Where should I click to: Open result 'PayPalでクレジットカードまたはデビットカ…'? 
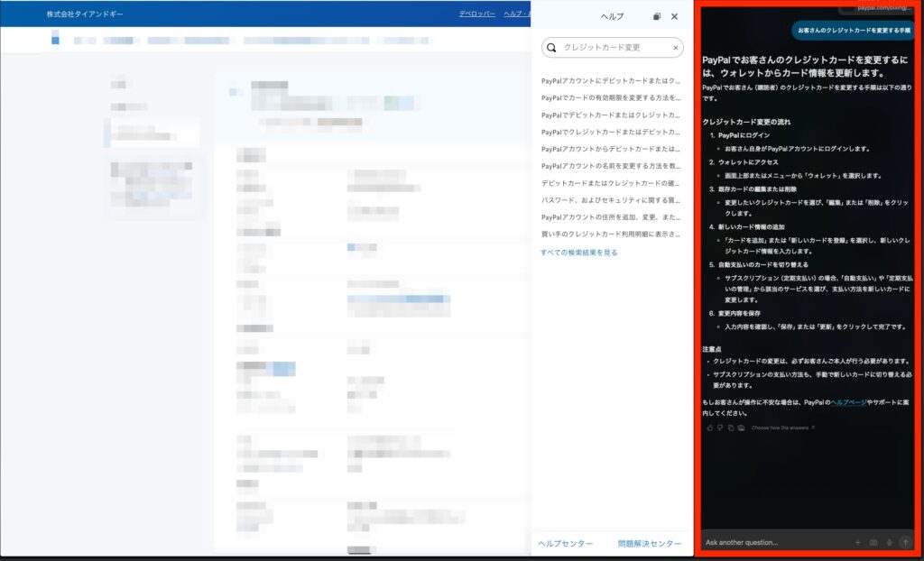pos(611,132)
